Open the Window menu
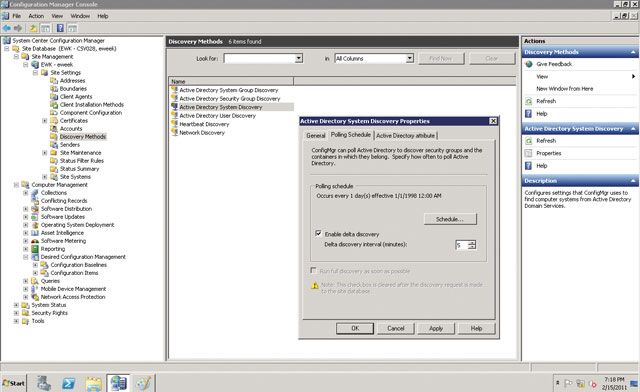640x392 pixels. click(80, 16)
